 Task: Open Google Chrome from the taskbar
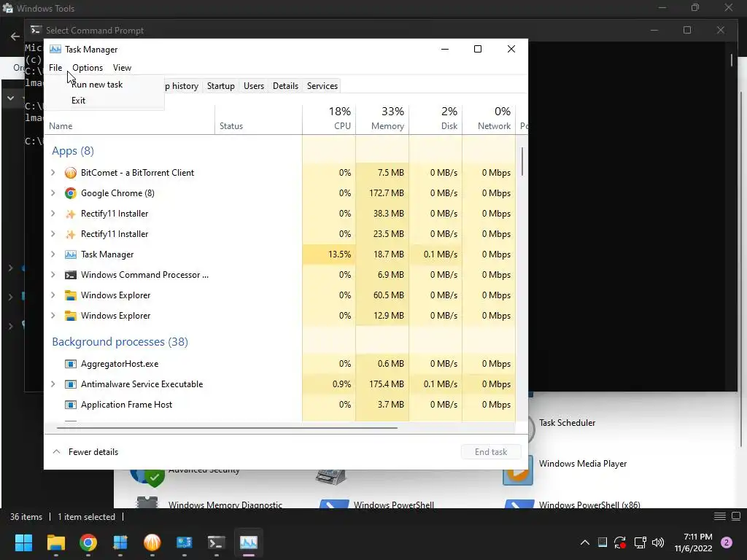pos(88,542)
